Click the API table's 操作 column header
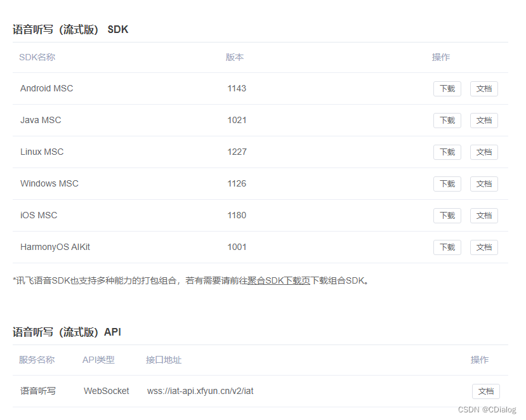 click(x=480, y=360)
